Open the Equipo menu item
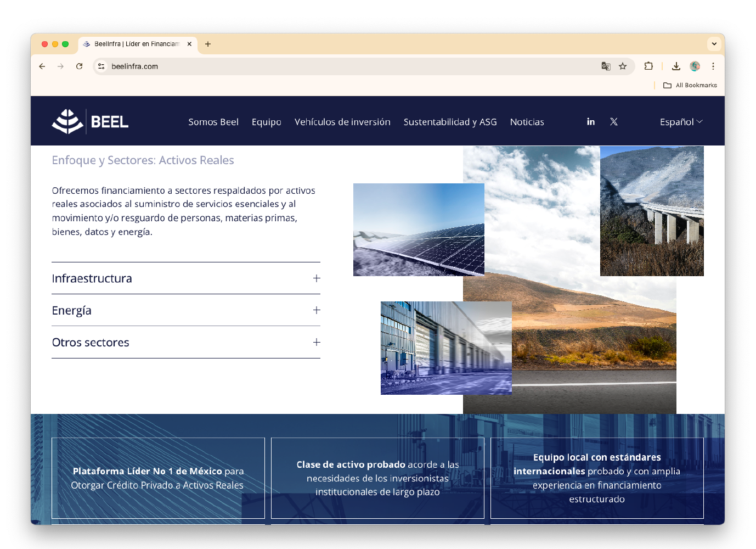756x549 pixels. (267, 122)
